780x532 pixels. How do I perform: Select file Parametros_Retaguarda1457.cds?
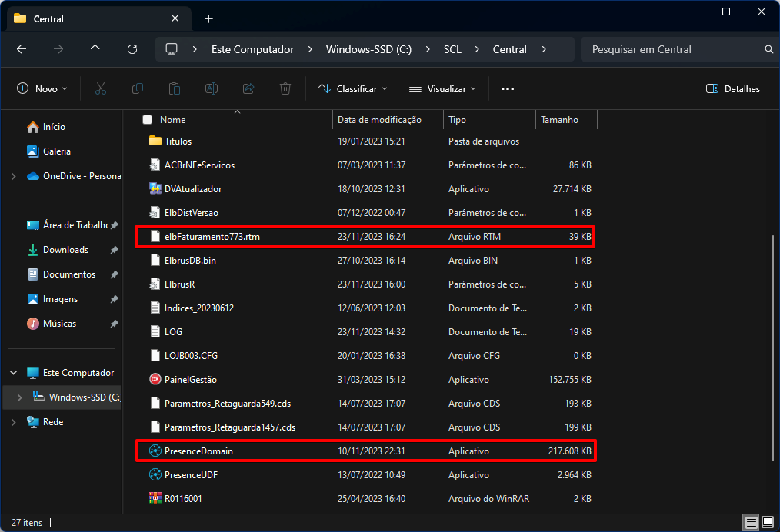pyautogui.click(x=365, y=427)
